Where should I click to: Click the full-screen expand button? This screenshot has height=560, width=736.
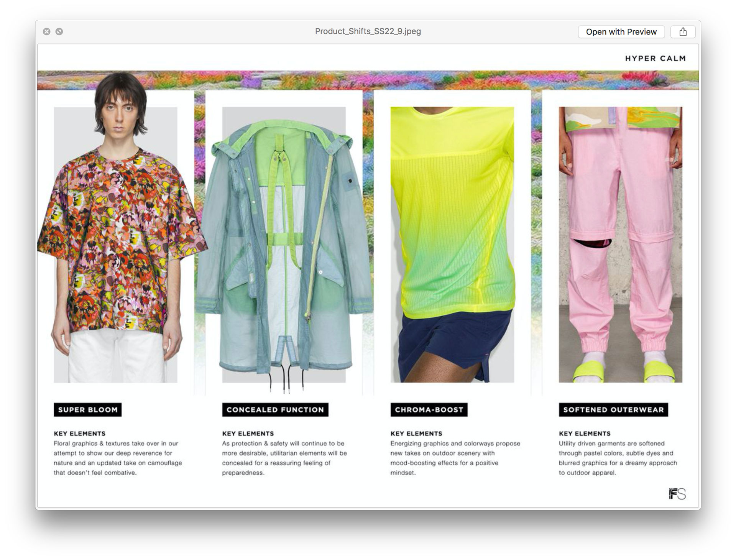(59, 31)
